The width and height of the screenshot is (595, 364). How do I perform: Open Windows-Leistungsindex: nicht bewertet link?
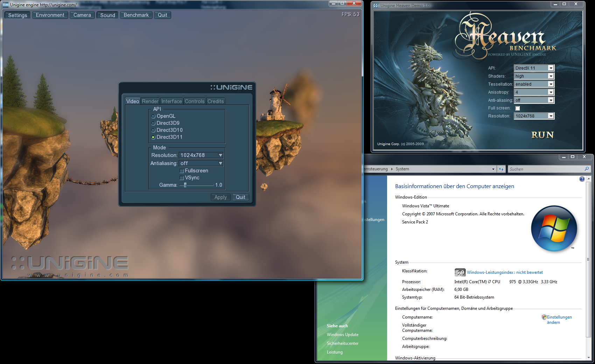tap(505, 272)
